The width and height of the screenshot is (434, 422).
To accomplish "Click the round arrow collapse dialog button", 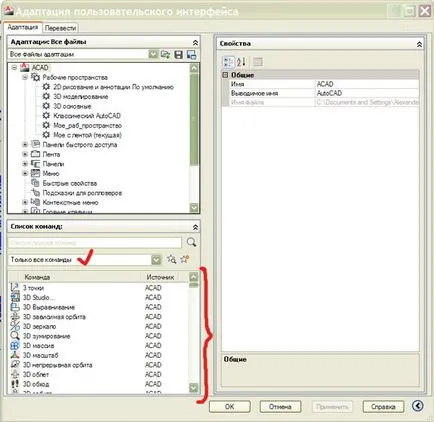I will coord(417,406).
